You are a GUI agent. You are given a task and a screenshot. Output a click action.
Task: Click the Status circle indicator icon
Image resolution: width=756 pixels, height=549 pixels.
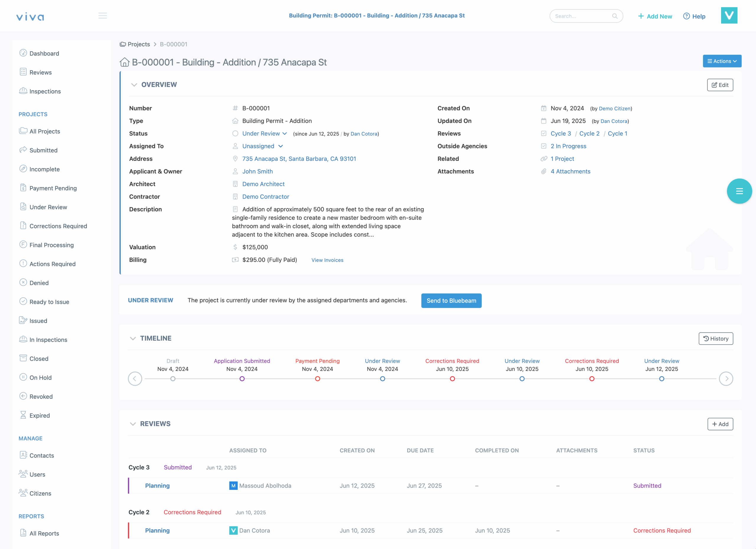point(235,134)
